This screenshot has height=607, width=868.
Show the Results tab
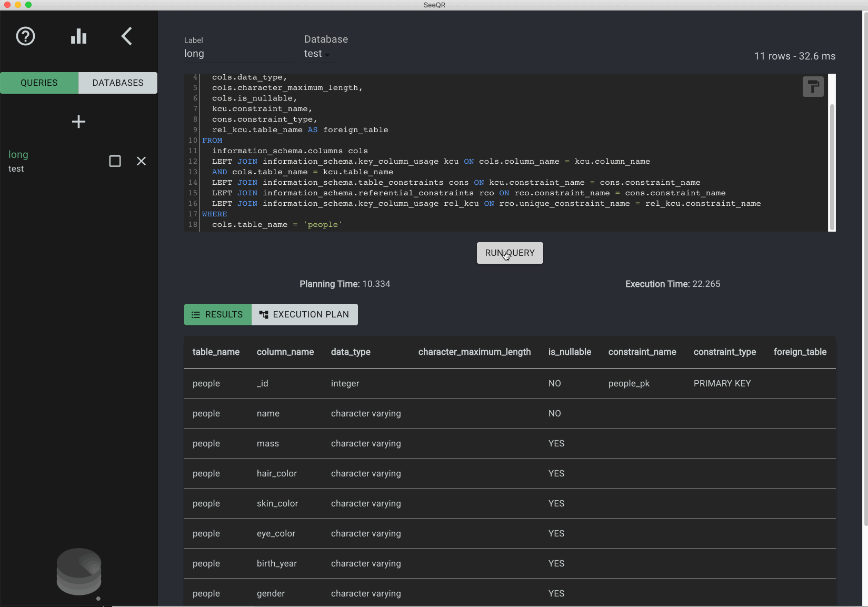point(218,314)
